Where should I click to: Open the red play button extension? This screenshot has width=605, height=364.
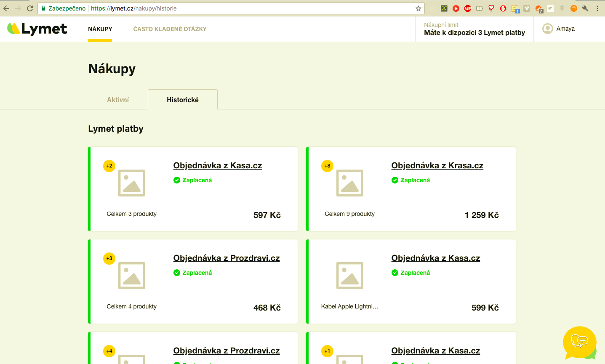(x=456, y=8)
